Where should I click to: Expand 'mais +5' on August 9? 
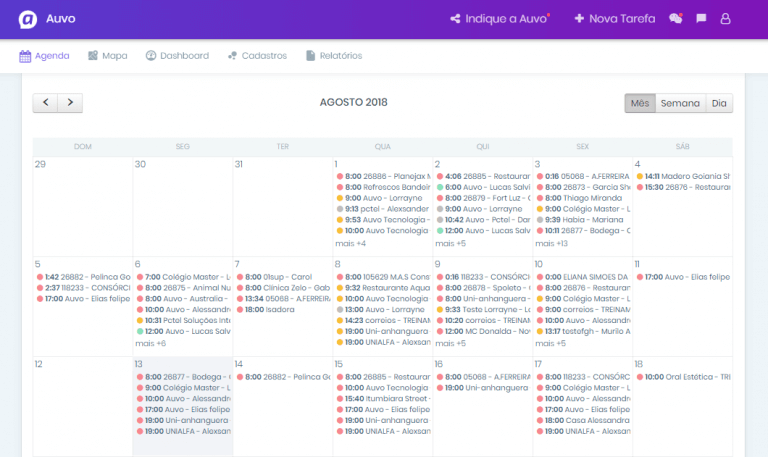click(450, 343)
